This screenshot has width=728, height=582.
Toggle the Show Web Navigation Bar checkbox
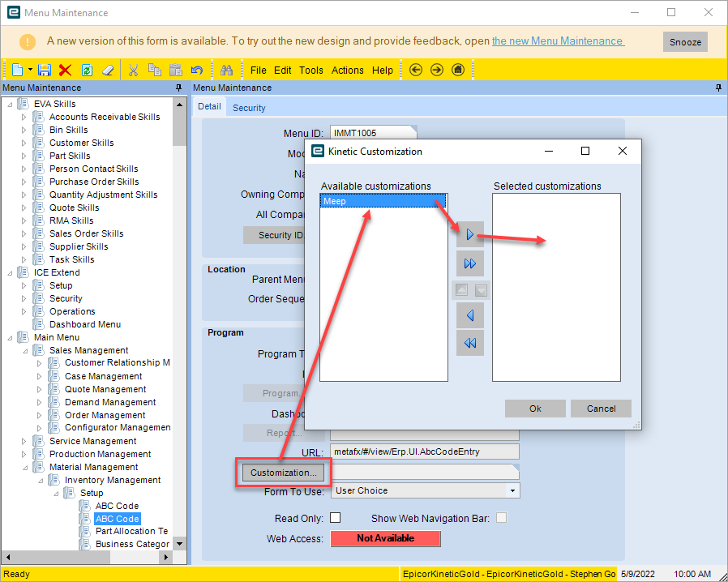502,517
